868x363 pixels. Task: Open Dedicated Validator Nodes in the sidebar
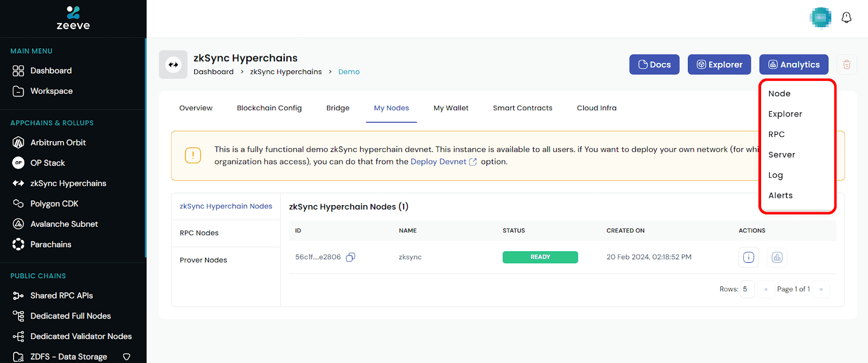[x=81, y=336]
